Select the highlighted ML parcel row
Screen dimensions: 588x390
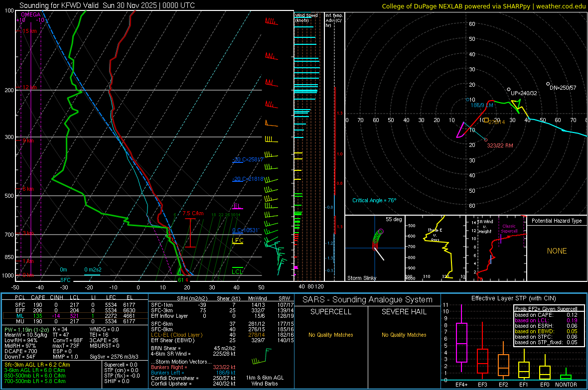[75, 316]
